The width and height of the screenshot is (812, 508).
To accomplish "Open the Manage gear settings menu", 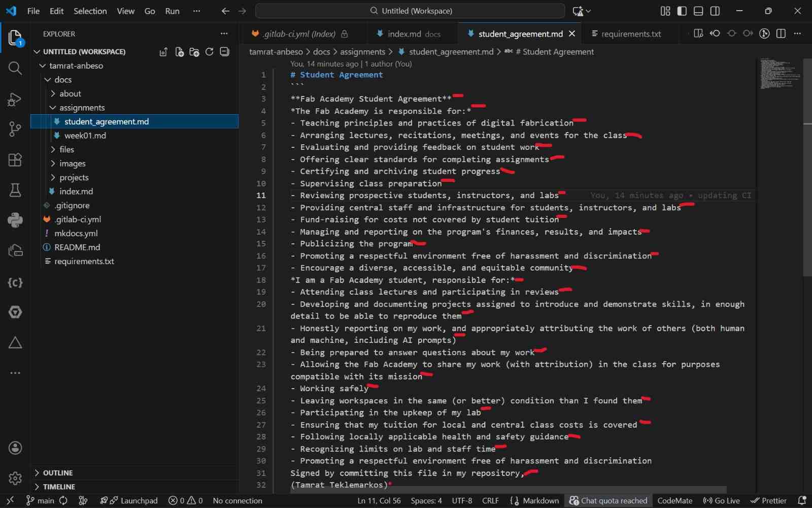I will (x=15, y=478).
